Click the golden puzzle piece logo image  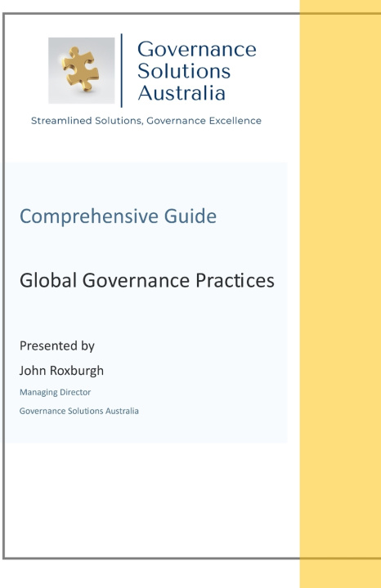click(x=82, y=70)
